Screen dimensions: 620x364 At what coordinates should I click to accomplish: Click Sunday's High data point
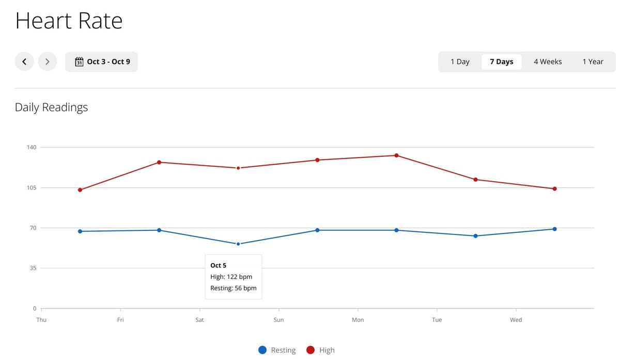pos(317,160)
